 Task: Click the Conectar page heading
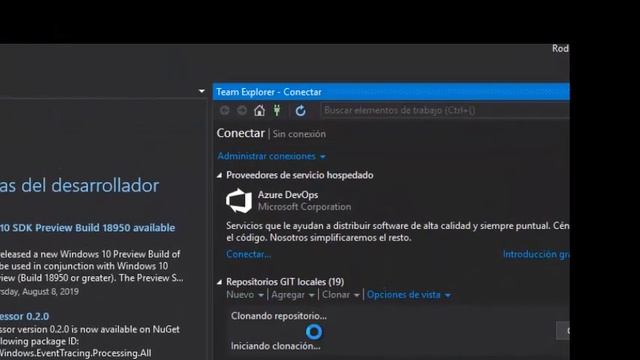pyautogui.click(x=240, y=133)
